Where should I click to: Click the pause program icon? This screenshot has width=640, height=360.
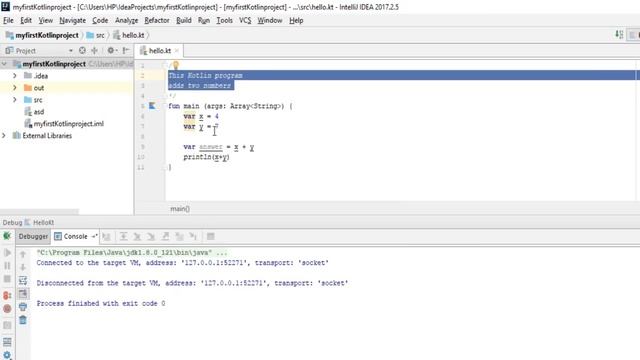point(7,266)
